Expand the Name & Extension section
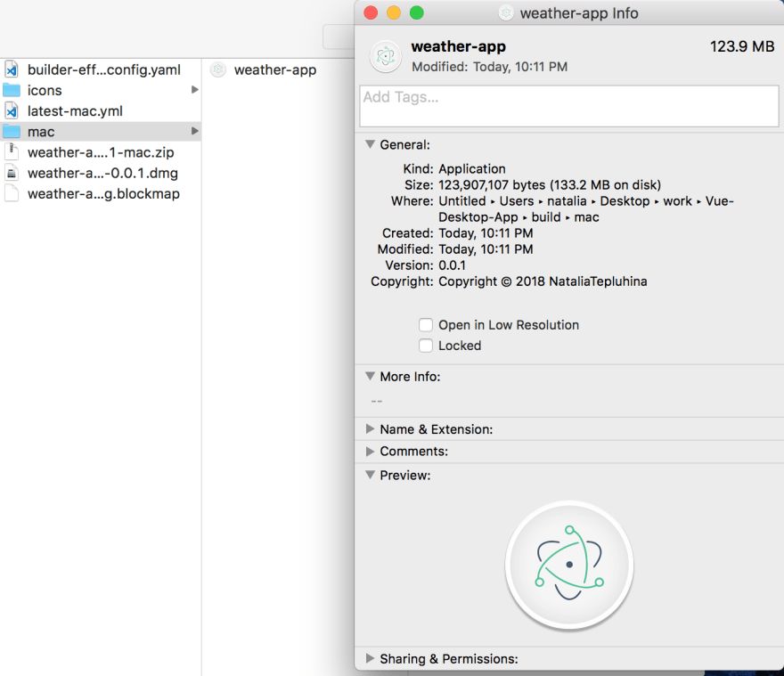 (x=370, y=429)
